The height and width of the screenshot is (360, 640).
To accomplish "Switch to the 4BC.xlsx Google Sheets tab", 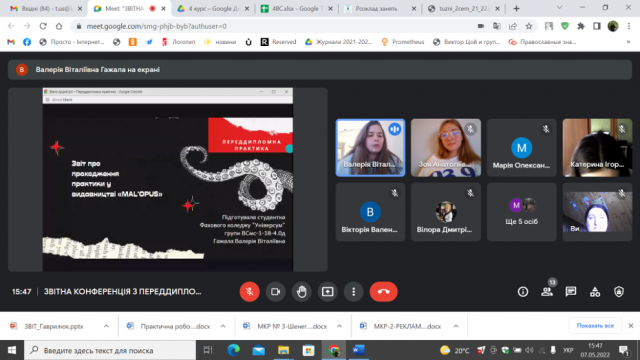I will (296, 9).
